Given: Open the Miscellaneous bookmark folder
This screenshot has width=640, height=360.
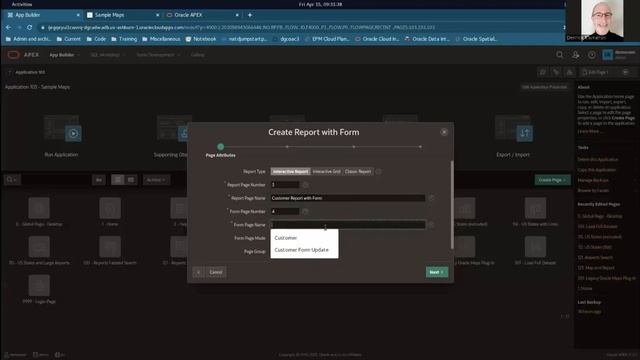Looking at the screenshot, I should [x=161, y=39].
